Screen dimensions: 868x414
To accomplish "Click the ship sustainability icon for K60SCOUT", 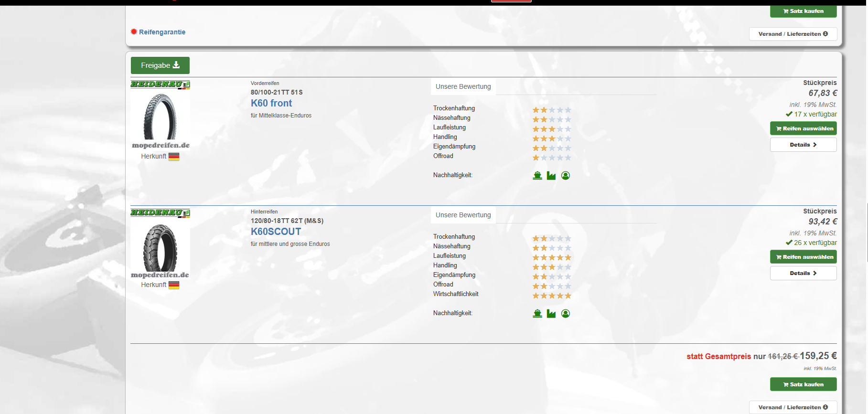I will point(537,314).
